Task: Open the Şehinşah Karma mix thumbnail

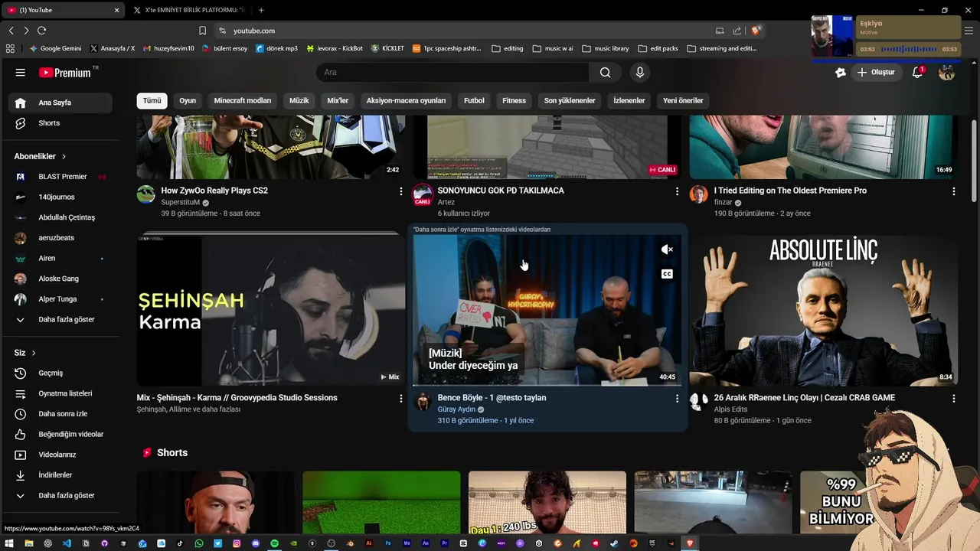Action: tap(271, 310)
